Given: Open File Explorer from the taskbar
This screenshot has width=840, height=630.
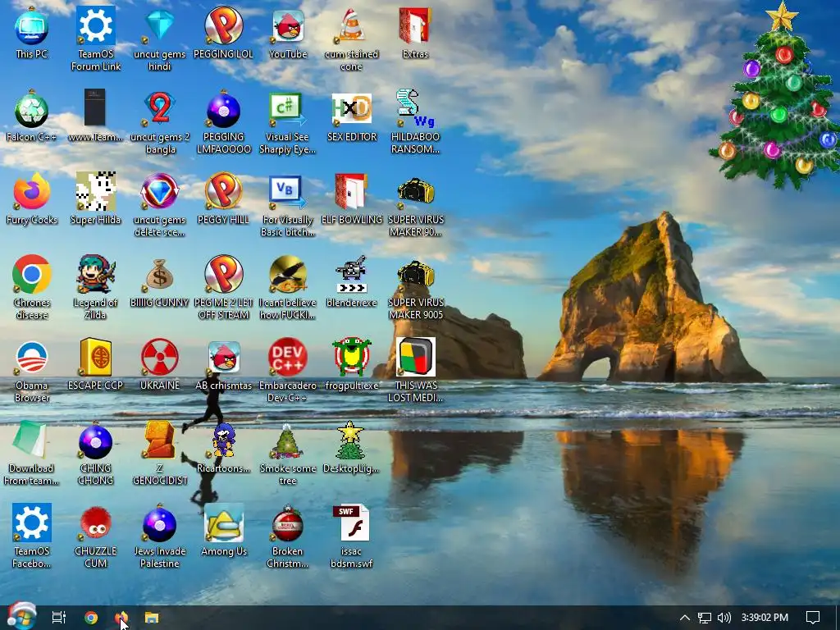Looking at the screenshot, I should [x=152, y=618].
